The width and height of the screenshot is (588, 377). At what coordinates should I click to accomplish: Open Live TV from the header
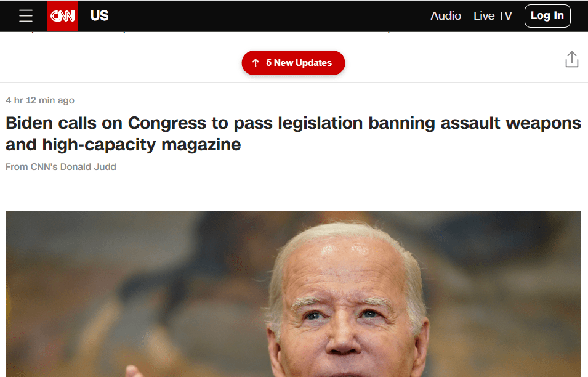493,16
